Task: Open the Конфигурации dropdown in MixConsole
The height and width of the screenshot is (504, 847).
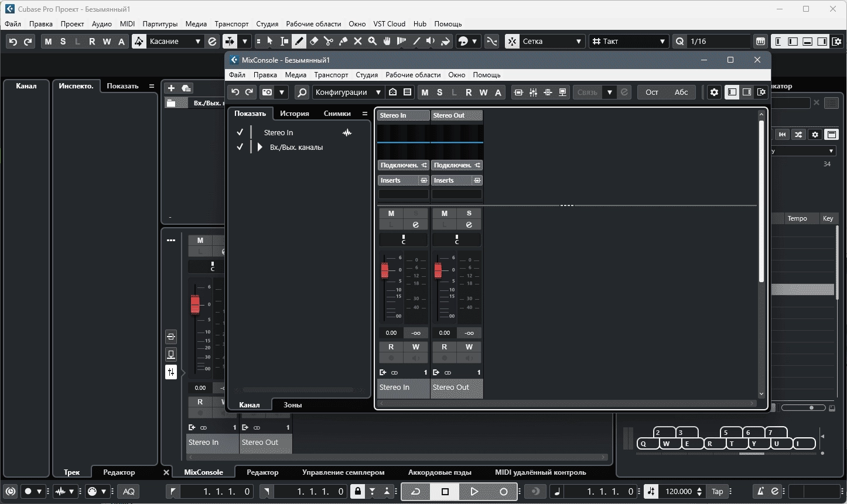Action: pos(348,92)
